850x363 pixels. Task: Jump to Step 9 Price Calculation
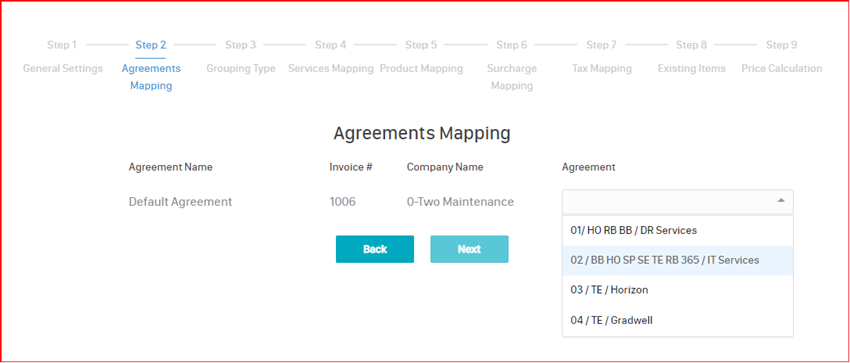(x=782, y=57)
